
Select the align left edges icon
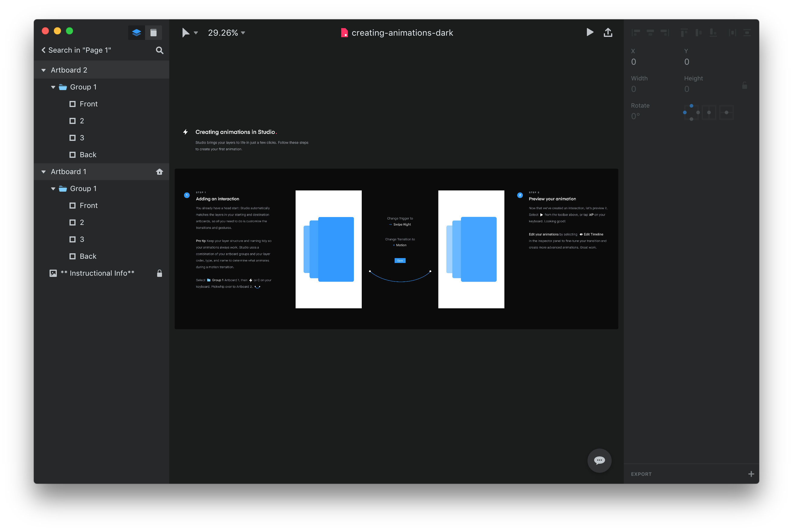(636, 32)
